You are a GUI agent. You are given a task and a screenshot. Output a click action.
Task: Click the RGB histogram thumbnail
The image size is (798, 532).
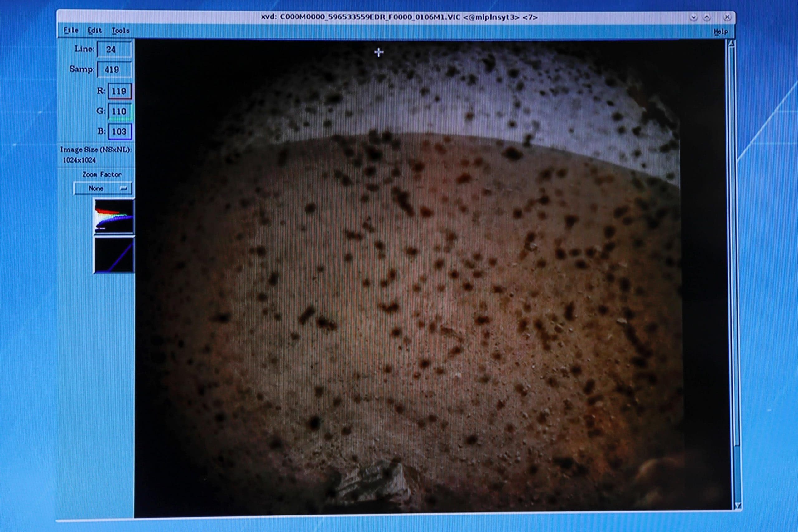[114, 216]
